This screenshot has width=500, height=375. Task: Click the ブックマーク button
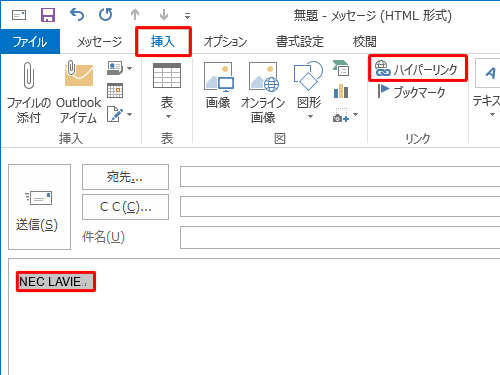411,92
